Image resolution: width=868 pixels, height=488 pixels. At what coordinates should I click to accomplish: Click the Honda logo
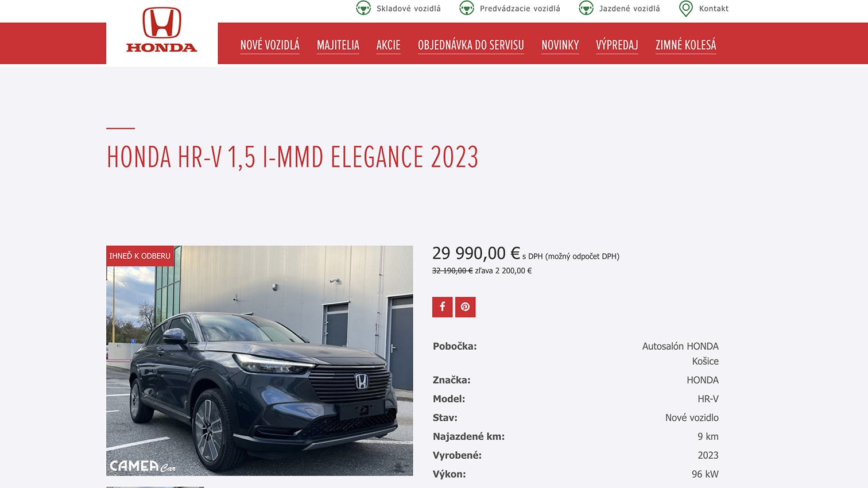162,30
